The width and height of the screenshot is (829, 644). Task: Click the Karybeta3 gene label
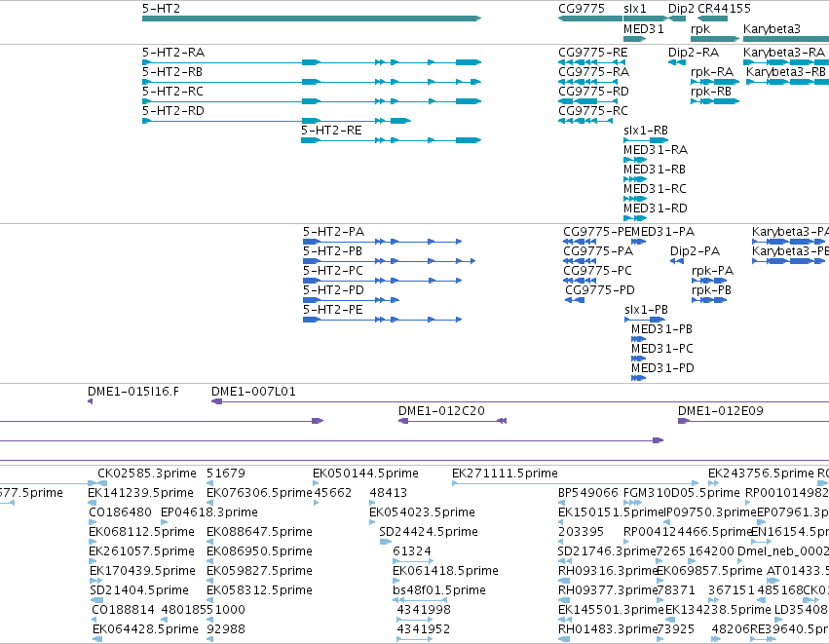[x=772, y=29]
